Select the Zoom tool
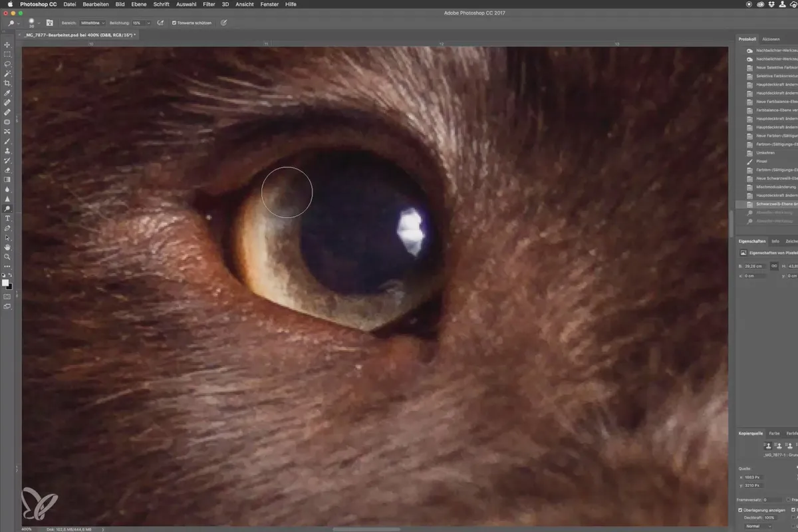Viewport: 798px width, 532px height. point(7,257)
